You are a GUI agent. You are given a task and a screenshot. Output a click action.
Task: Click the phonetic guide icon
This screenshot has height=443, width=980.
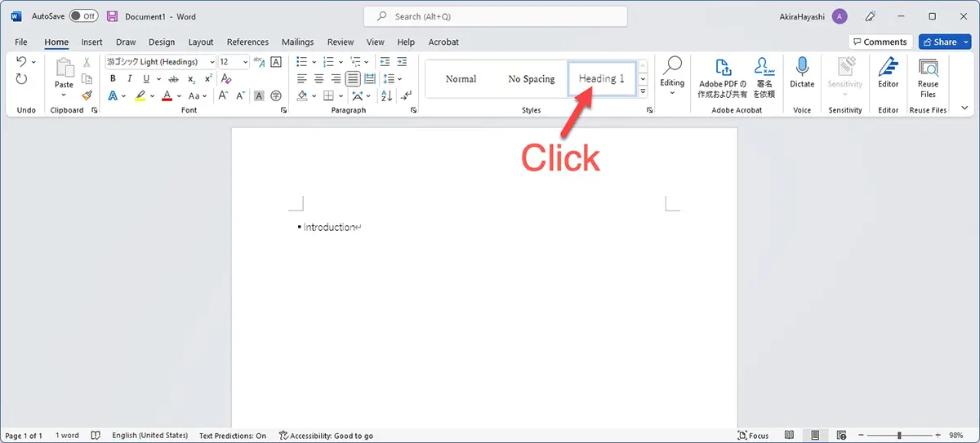259,62
